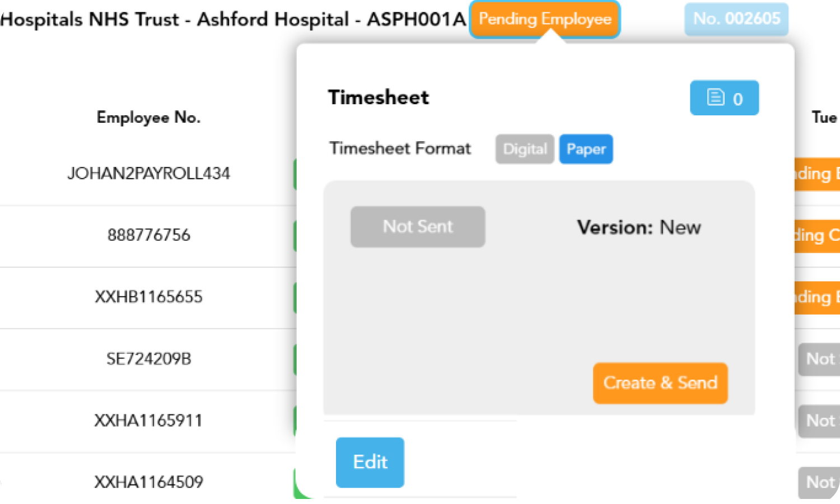Screen dimensions: 840x504
Task: Click the Version: New label
Action: 639,227
